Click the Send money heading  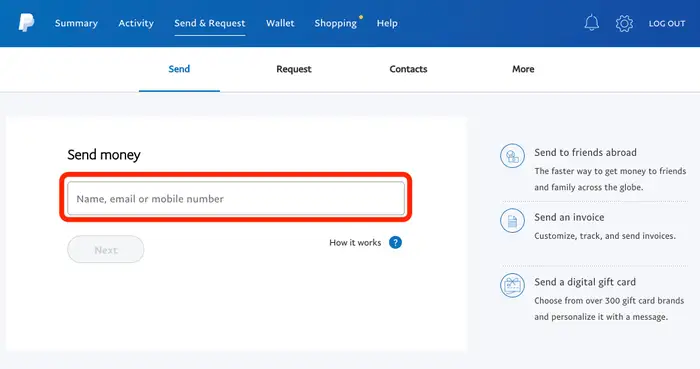point(104,155)
